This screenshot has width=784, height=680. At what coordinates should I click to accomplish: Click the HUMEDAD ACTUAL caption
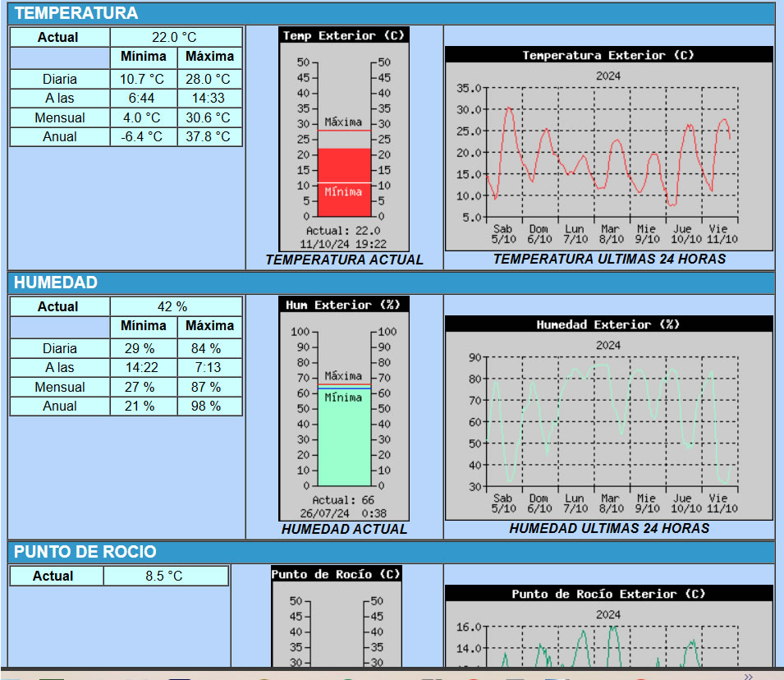(x=344, y=529)
